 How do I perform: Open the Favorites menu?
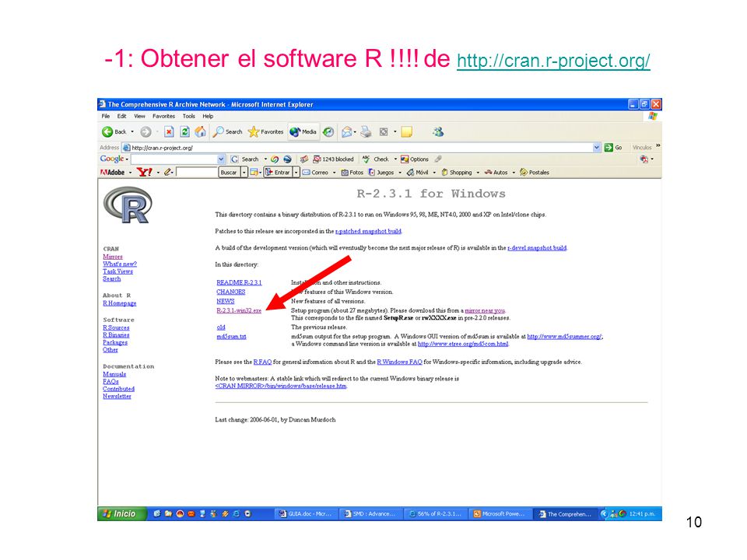pos(164,116)
